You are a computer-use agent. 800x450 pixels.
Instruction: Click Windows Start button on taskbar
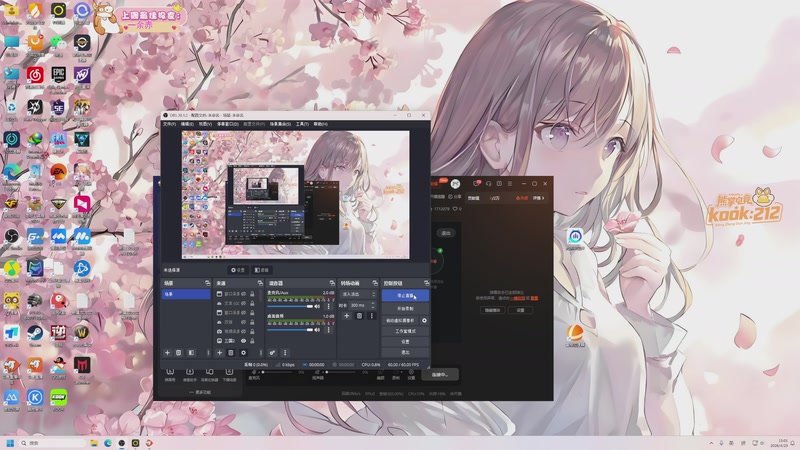click(10, 443)
